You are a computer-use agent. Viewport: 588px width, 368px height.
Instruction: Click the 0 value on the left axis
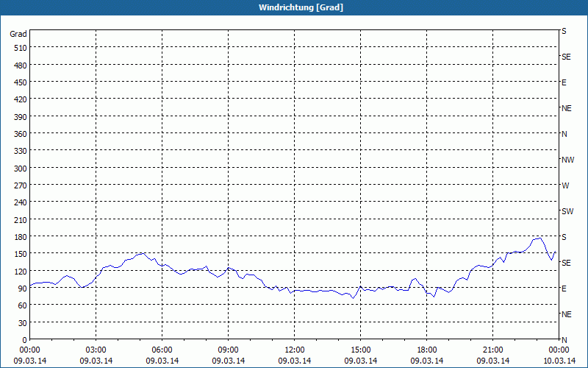pyautogui.click(x=25, y=340)
